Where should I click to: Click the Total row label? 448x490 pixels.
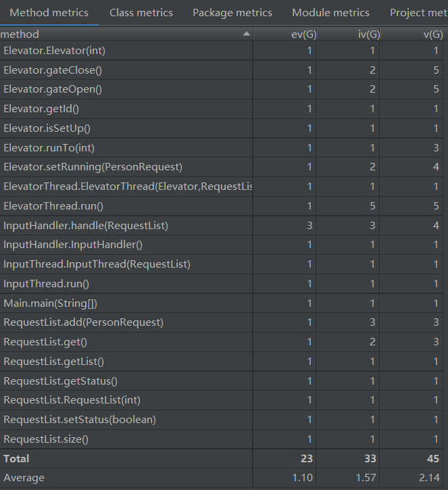pos(16,458)
